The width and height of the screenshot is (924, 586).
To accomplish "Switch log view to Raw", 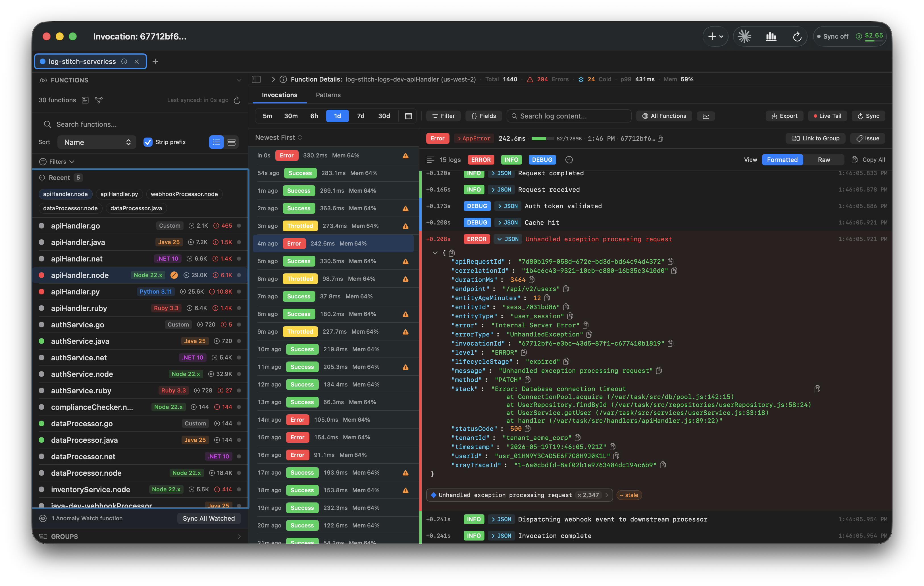I will (823, 160).
